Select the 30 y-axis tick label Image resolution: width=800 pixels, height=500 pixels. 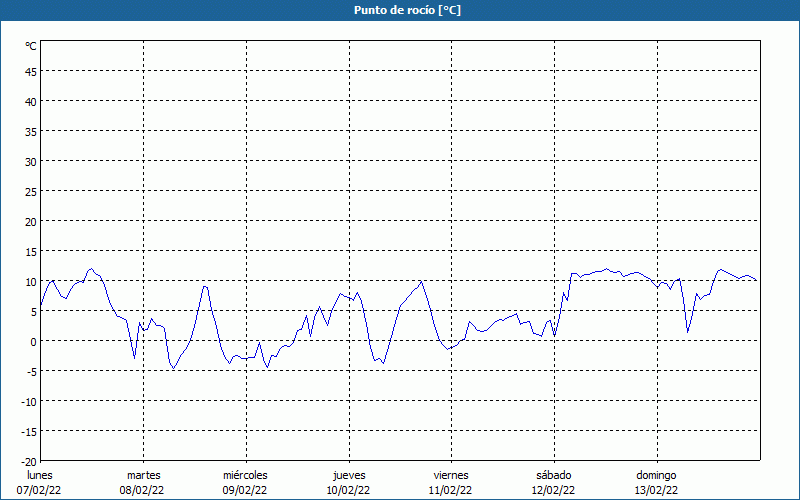click(31, 161)
